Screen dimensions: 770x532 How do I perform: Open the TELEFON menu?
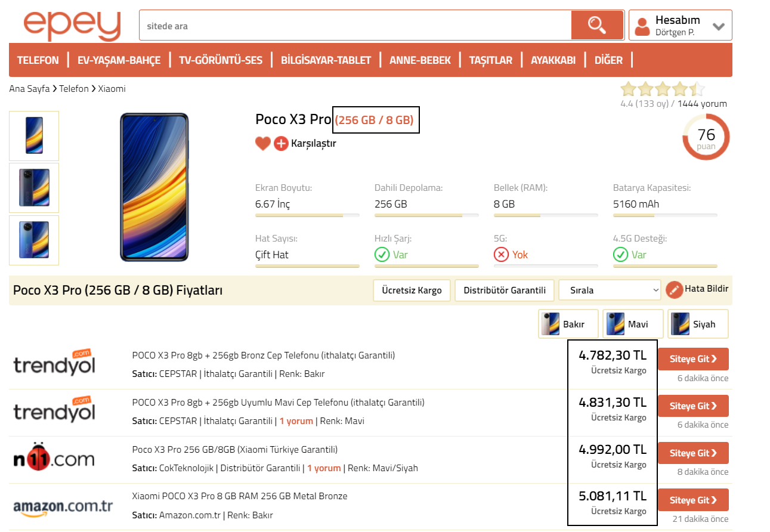pos(38,60)
